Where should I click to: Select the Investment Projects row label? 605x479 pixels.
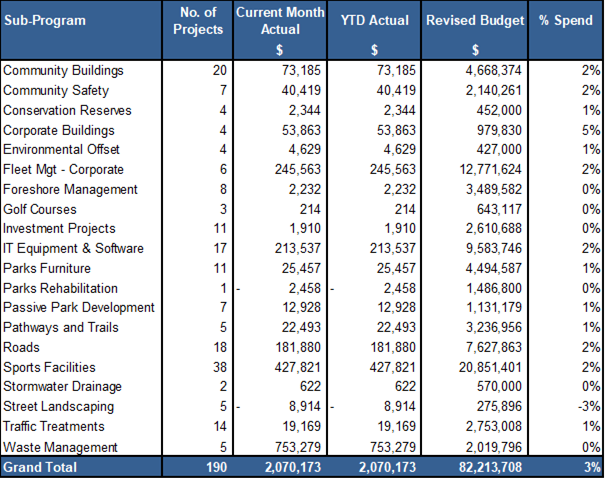pos(59,228)
